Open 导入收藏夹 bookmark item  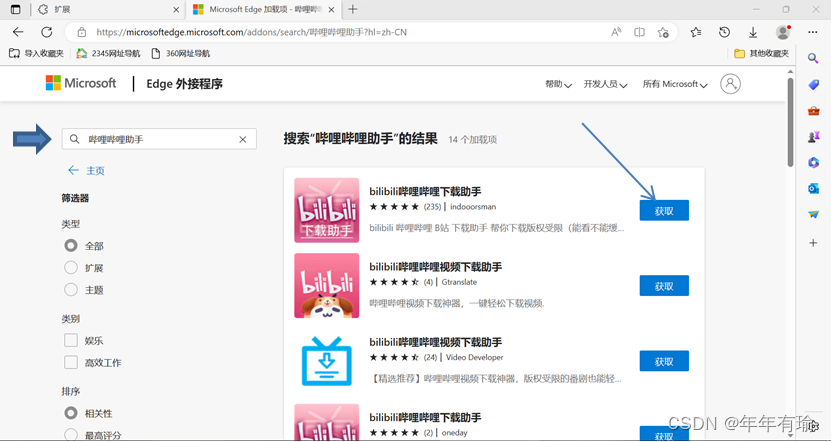point(36,53)
